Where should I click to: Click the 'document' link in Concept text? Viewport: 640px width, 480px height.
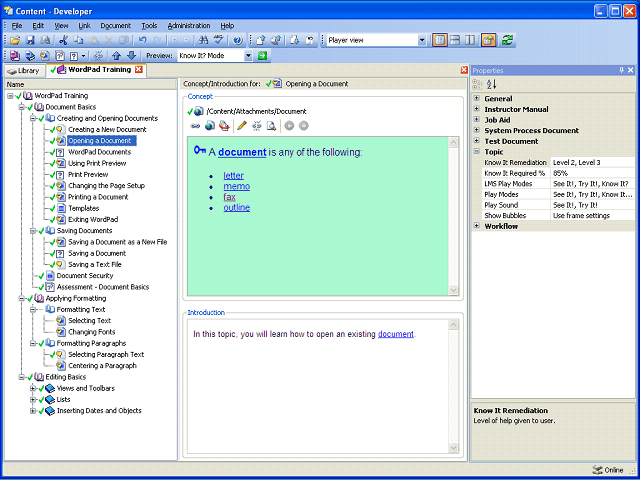[242, 152]
